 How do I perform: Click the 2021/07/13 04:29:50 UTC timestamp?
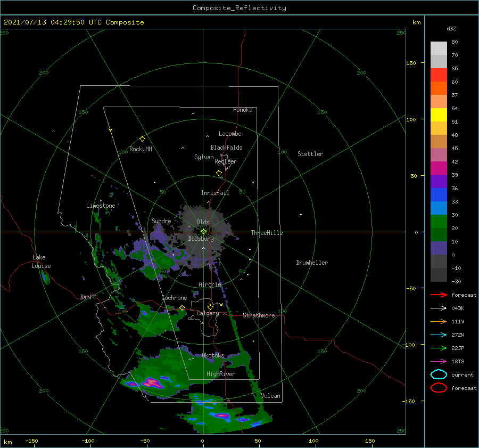pos(46,22)
